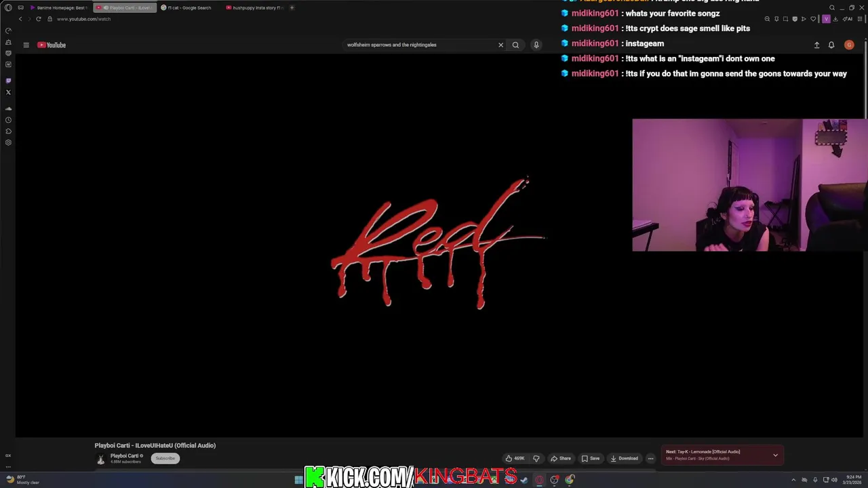The height and width of the screenshot is (488, 868).
Task: Open GX Control in the sidebar
Action: 8,30
